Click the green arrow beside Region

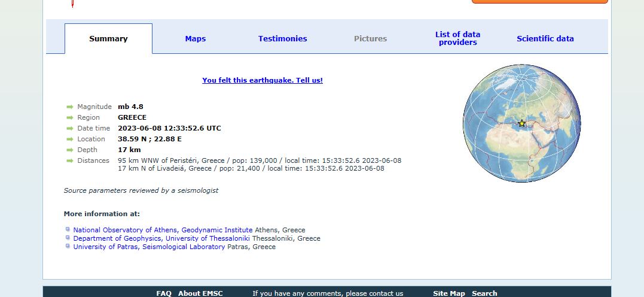click(x=69, y=118)
